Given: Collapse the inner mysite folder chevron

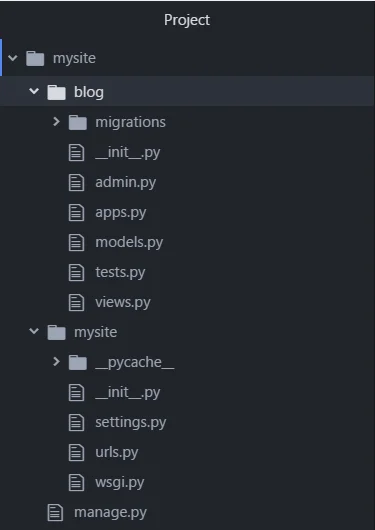Looking at the screenshot, I should coord(34,331).
